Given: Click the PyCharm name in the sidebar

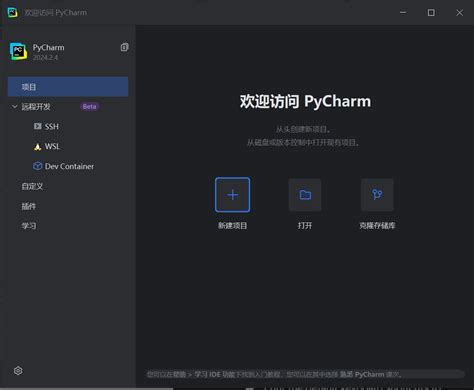Looking at the screenshot, I should pyautogui.click(x=49, y=47).
